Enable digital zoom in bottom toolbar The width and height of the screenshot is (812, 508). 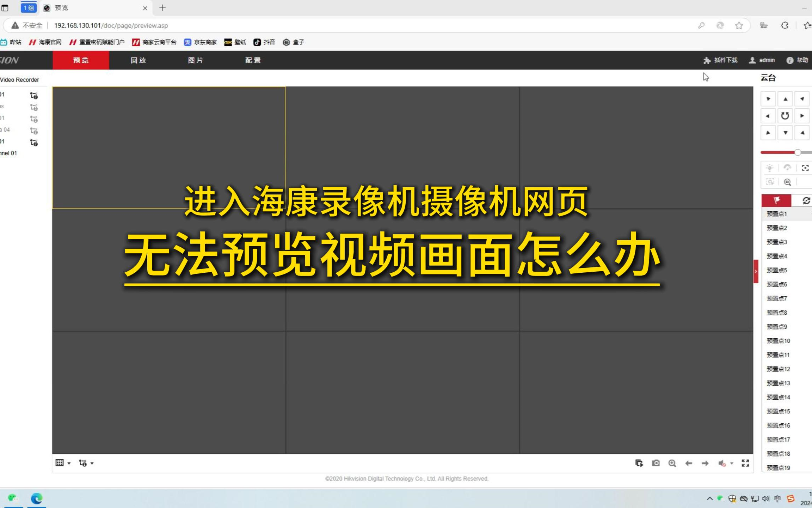[672, 463]
